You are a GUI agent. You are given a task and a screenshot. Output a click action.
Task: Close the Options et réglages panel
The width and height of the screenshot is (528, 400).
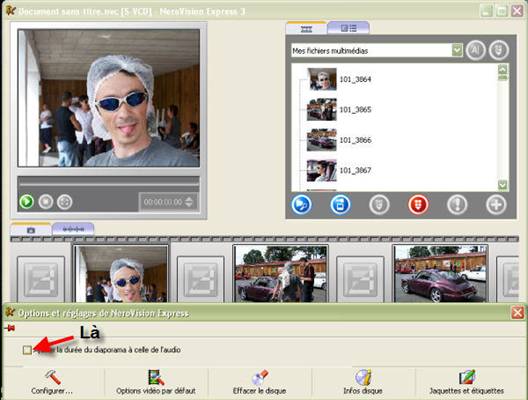click(x=517, y=313)
